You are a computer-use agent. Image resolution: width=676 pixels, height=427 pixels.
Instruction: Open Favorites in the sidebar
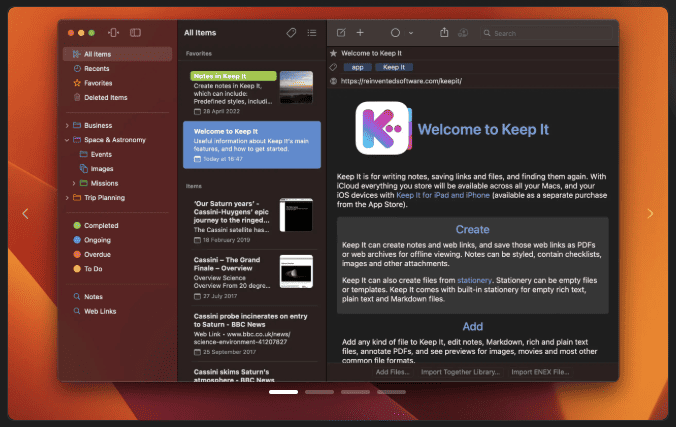coord(98,83)
